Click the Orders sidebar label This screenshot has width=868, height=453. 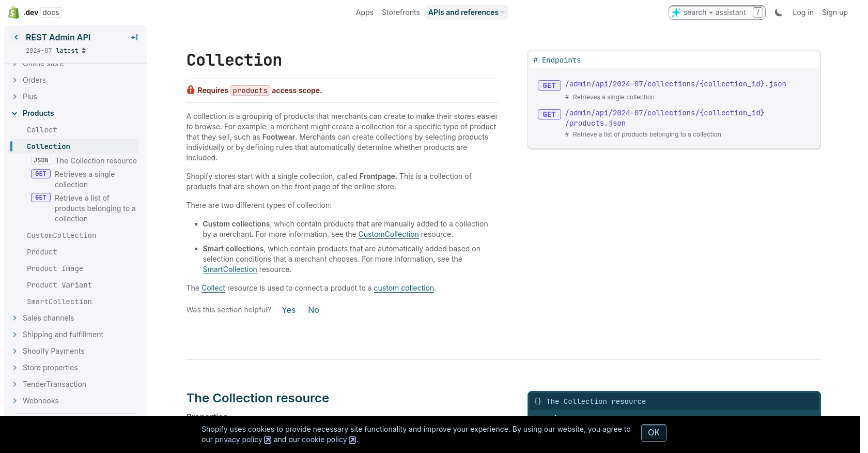tap(34, 80)
